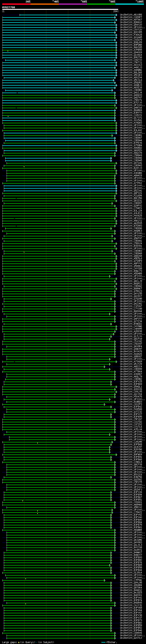146x644 pixels.
Task: Click the red 20% identity legend segment
Action: 16,4
